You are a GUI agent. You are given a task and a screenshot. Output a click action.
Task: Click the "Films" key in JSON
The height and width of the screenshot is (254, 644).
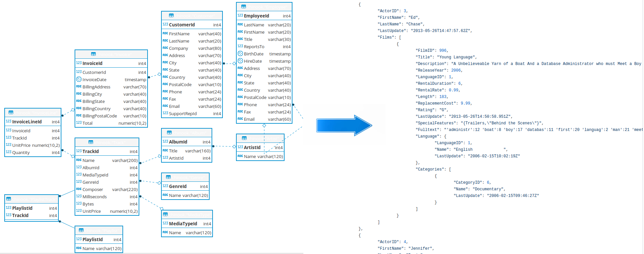pos(386,37)
